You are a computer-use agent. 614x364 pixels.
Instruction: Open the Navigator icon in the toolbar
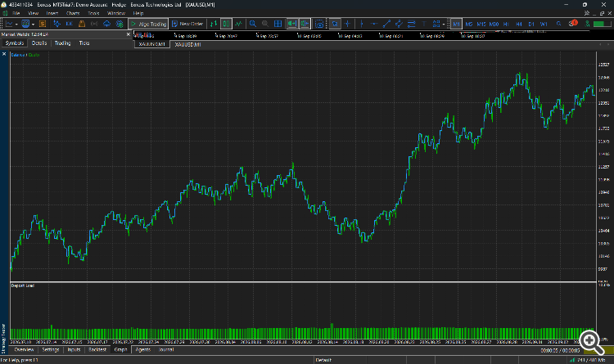(x=57, y=24)
